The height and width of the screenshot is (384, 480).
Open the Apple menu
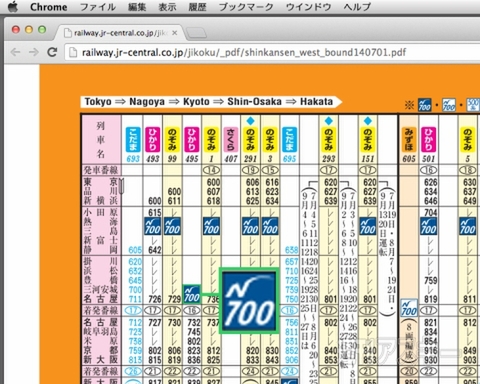pos(12,7)
